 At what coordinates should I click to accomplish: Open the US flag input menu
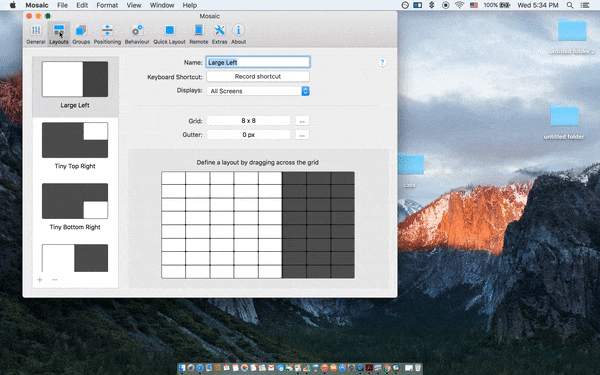(474, 5)
